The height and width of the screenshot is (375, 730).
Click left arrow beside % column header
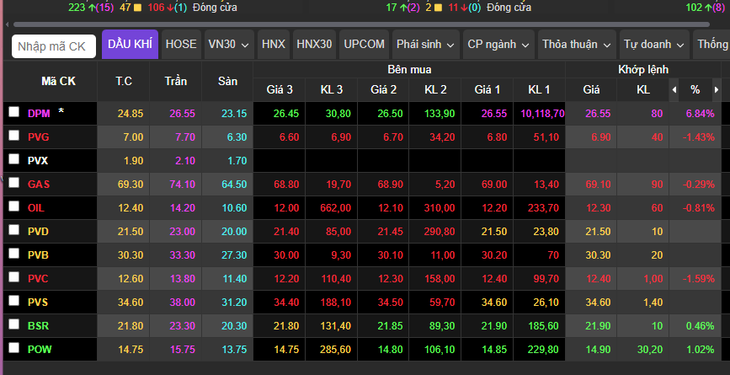(x=674, y=90)
